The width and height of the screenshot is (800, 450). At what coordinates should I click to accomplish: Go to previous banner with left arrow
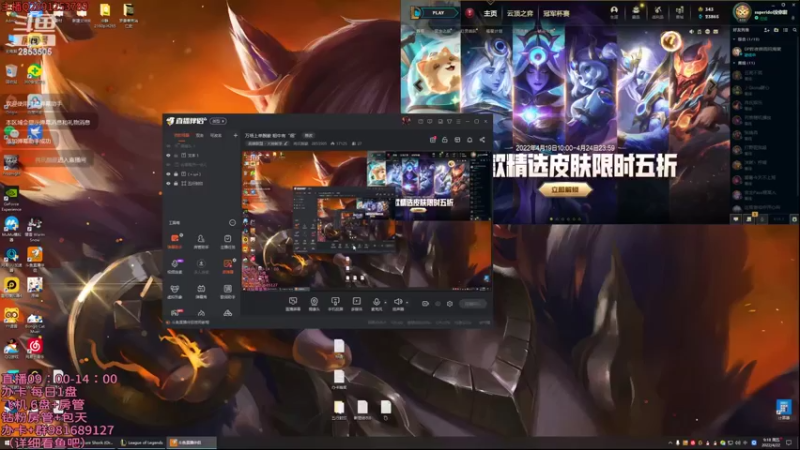click(x=419, y=85)
